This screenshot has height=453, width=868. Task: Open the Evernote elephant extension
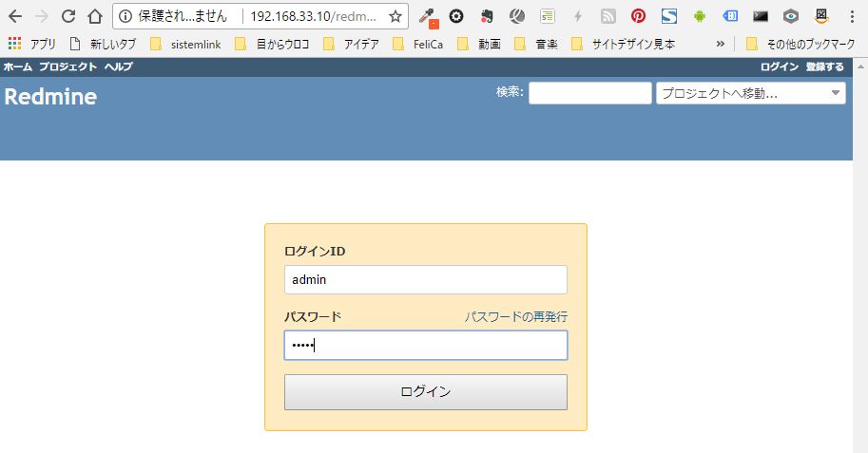[x=487, y=16]
